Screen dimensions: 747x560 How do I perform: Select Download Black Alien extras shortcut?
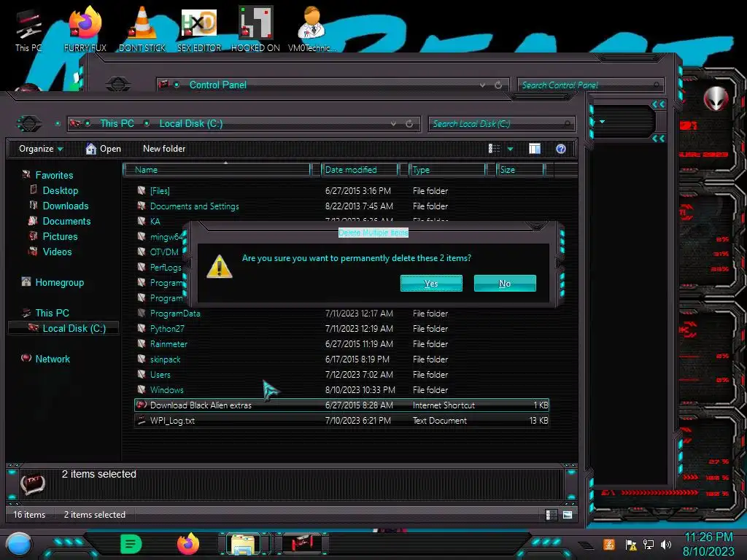[341, 405]
